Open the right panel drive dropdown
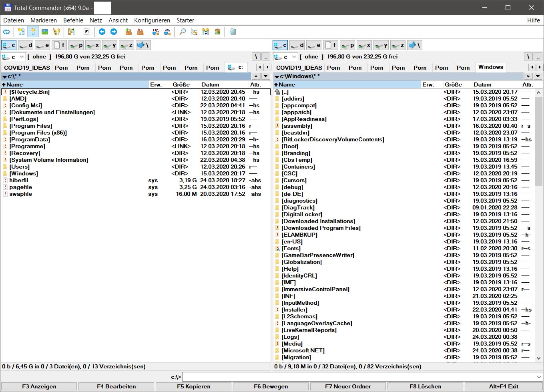The image size is (544, 392). [286, 57]
